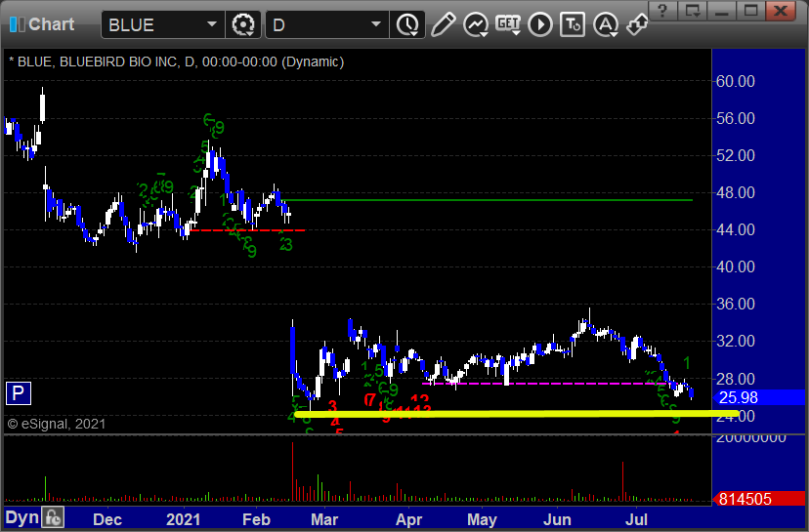The height and width of the screenshot is (532, 809).
Task: Select the yellow horizontal support line
Action: tap(516, 414)
